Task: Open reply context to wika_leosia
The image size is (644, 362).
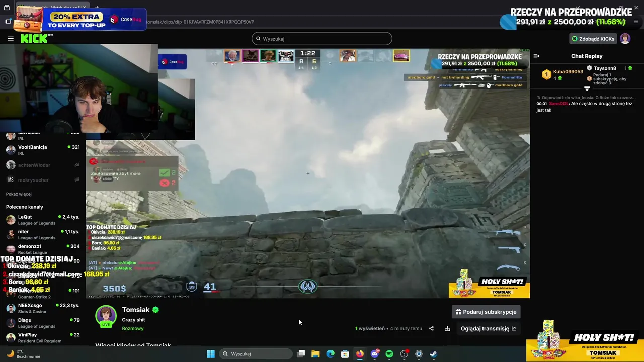Action: [586, 98]
